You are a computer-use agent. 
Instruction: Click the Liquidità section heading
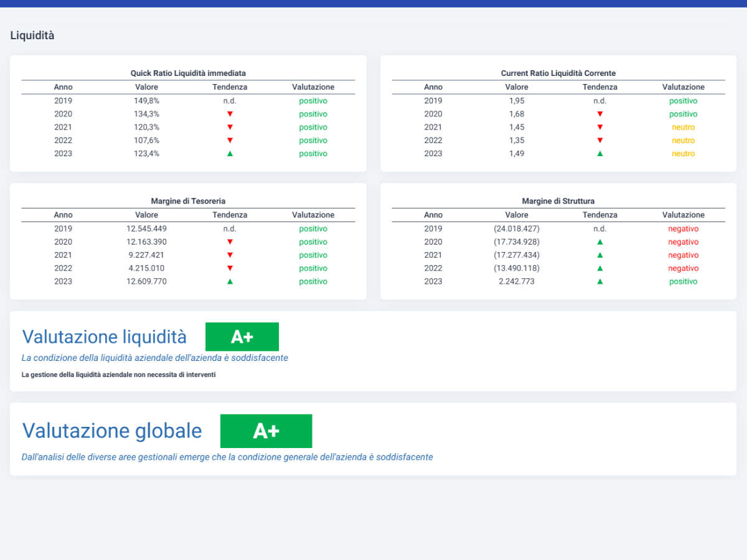pyautogui.click(x=32, y=35)
